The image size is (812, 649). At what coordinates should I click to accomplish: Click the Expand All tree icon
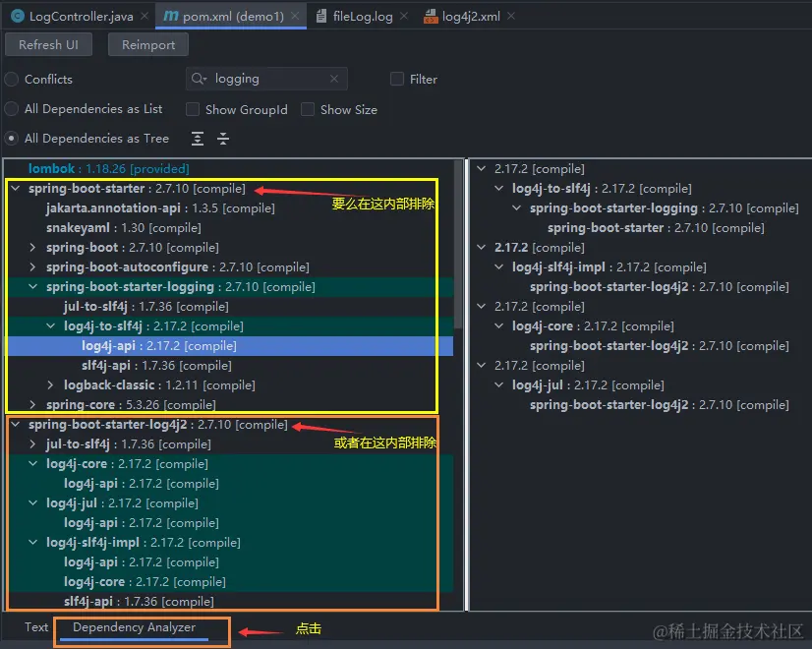[198, 139]
